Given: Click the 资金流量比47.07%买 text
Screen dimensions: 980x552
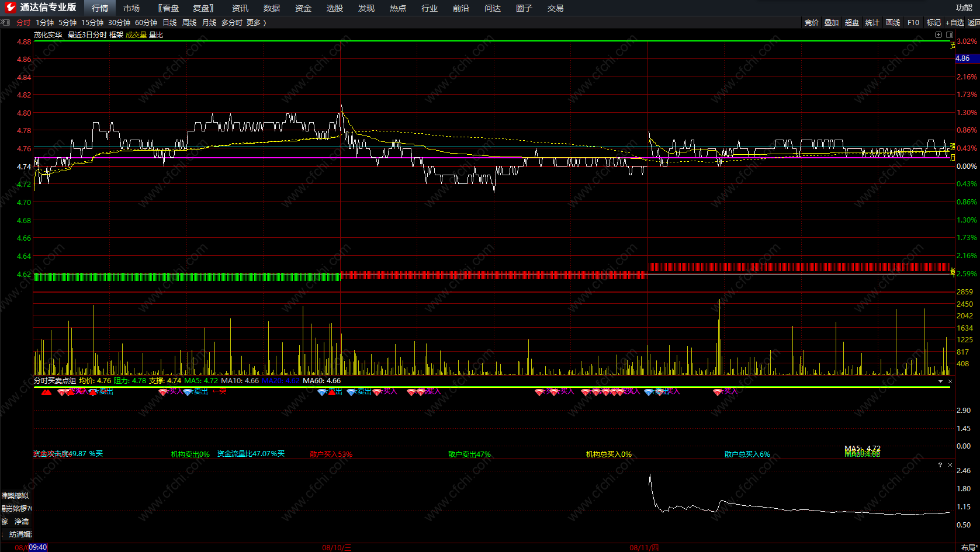Looking at the screenshot, I should pyautogui.click(x=251, y=454).
